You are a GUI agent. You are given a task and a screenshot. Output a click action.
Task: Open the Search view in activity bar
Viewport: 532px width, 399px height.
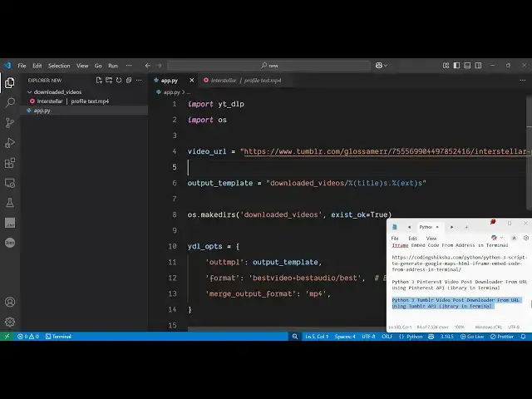click(10, 102)
